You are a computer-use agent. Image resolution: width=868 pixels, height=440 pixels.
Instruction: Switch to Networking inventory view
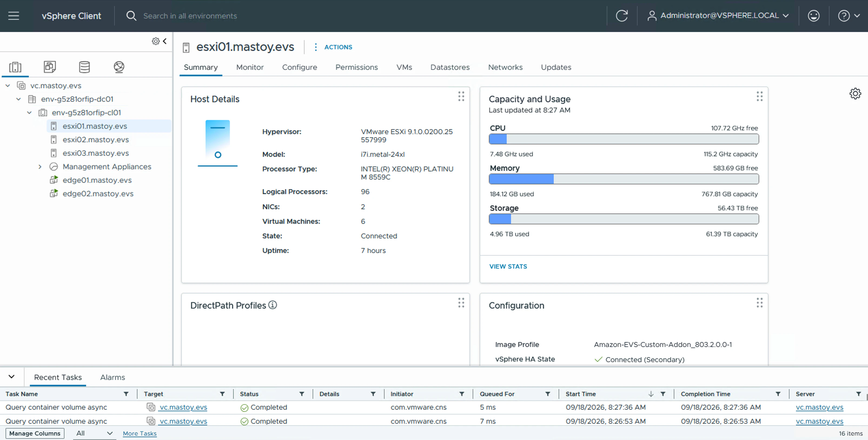[x=119, y=67]
